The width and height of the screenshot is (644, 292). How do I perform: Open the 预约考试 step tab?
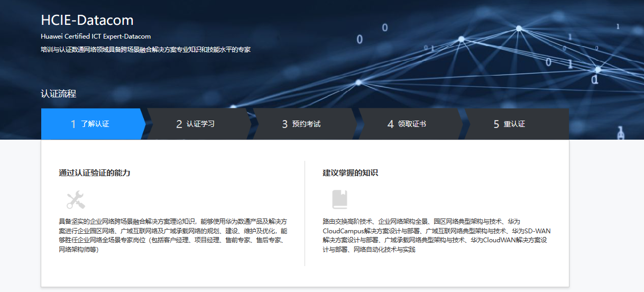(x=305, y=124)
